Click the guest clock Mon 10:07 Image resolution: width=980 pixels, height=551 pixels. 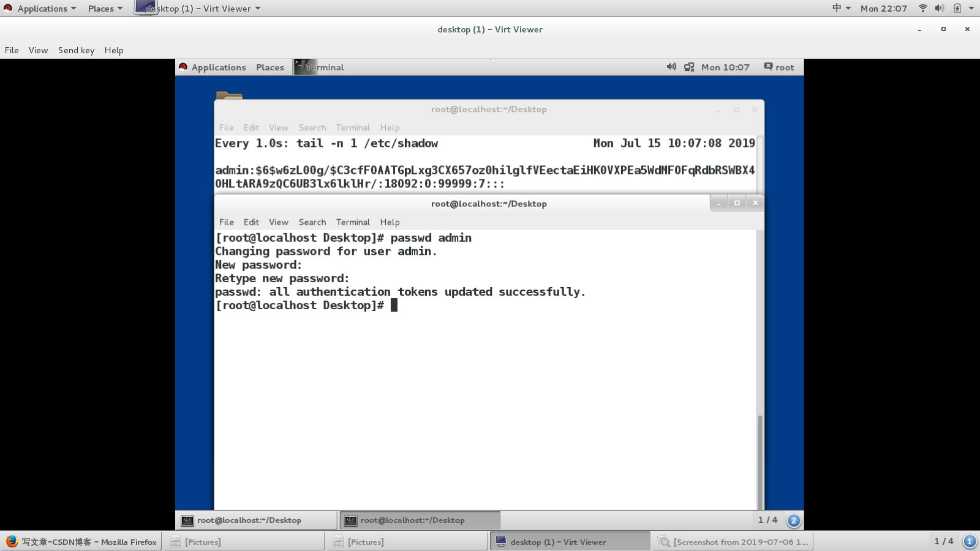725,67
